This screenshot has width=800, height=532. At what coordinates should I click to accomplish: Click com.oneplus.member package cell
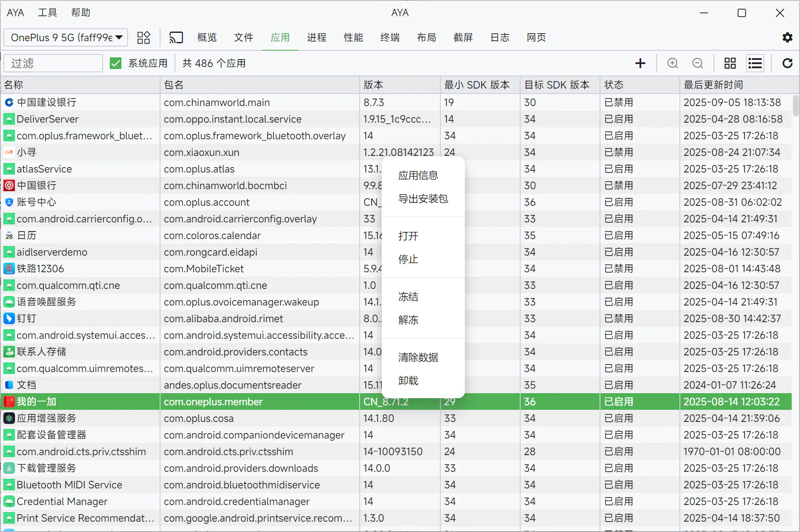click(x=260, y=401)
